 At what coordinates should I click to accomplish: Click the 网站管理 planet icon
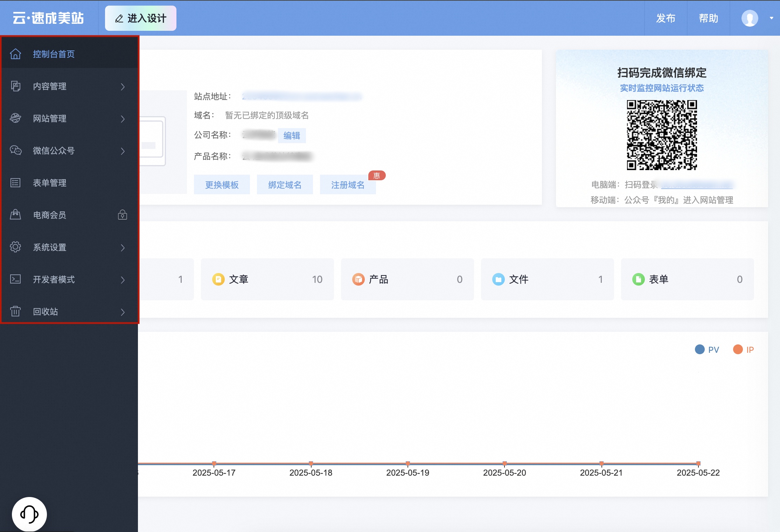pyautogui.click(x=15, y=118)
